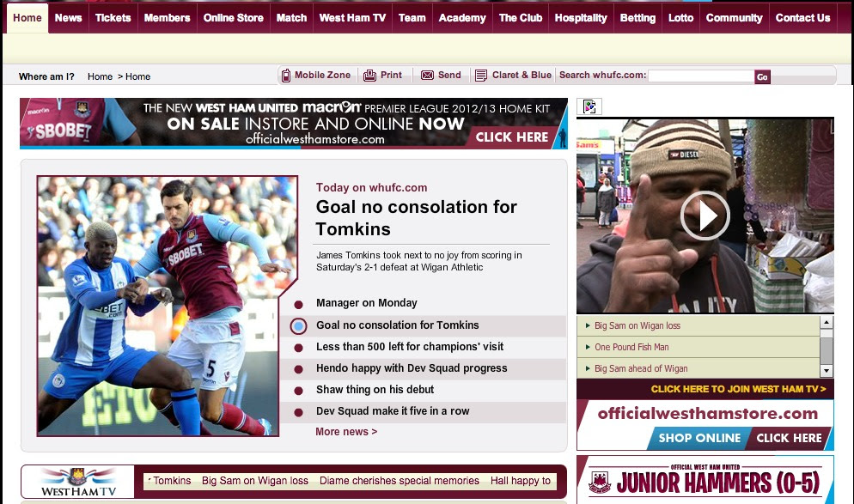854x504 pixels.
Task: Click the Claret & Blue text link
Action: pyautogui.click(x=522, y=75)
